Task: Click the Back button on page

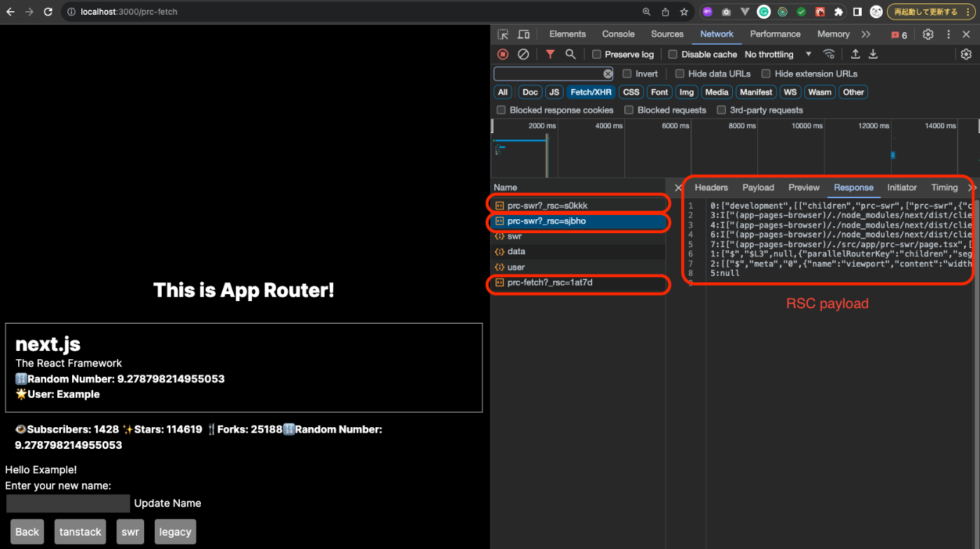Action: (27, 532)
